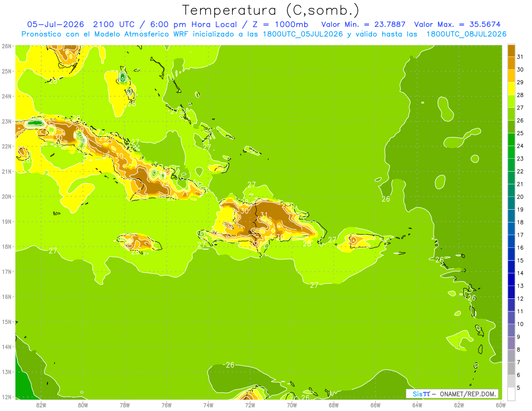Click the colorbar segment between 28 and 29
The height and width of the screenshot is (411, 532).
coord(511,88)
